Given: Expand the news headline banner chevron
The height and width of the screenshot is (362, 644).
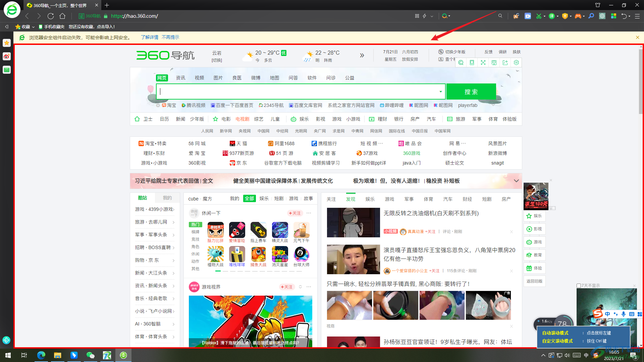Looking at the screenshot, I should point(516,181).
